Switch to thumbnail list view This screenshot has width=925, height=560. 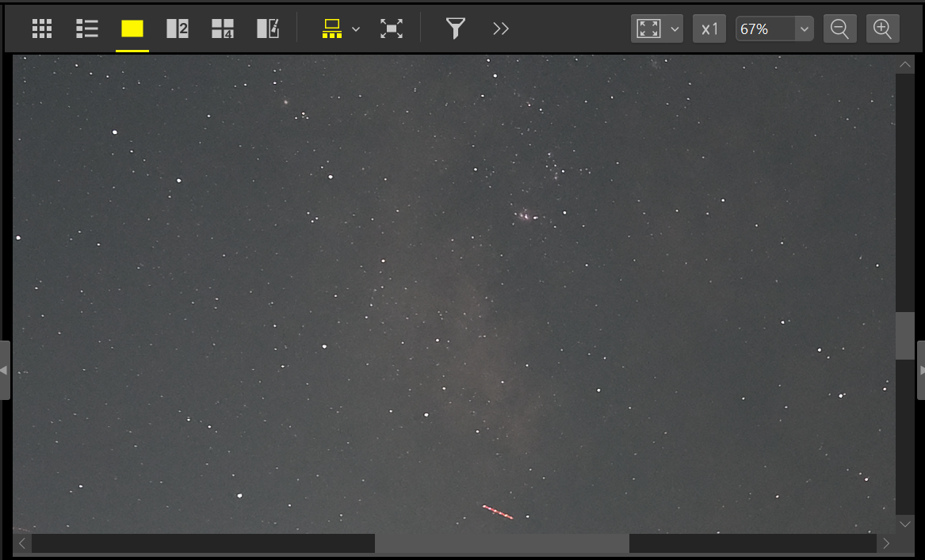(87, 29)
